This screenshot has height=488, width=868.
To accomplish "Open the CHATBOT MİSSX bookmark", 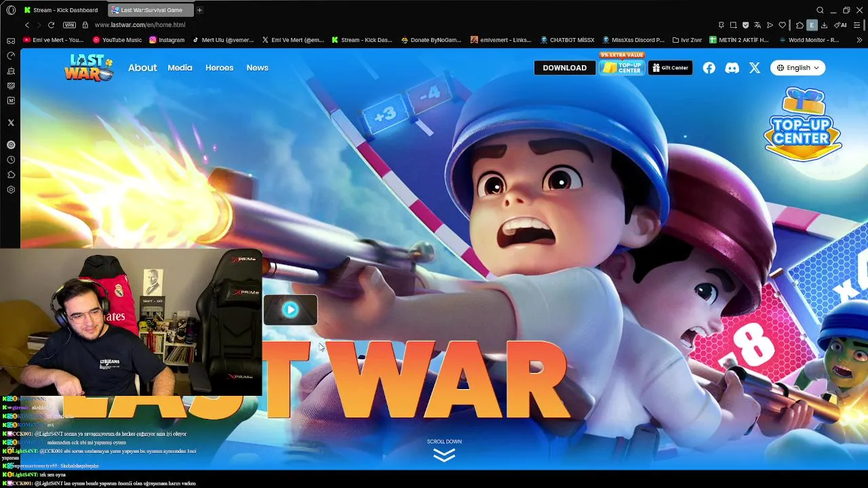I will [x=567, y=40].
